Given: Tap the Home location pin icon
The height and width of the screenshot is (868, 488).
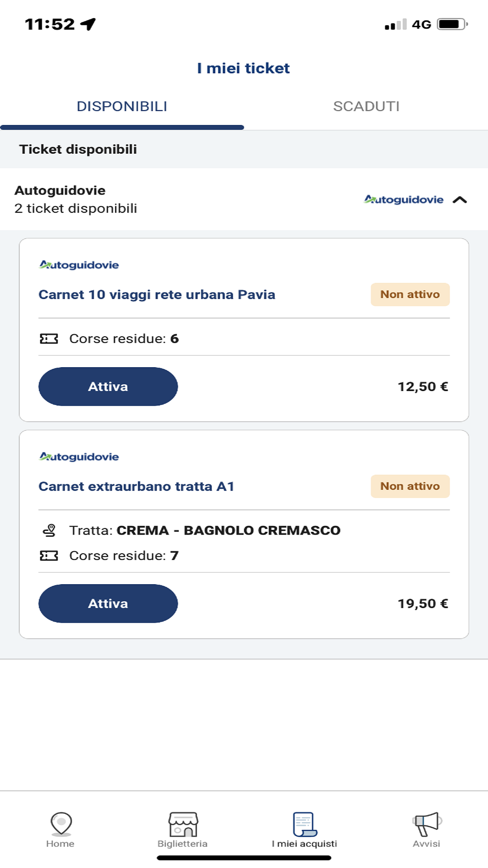Looking at the screenshot, I should point(61,823).
